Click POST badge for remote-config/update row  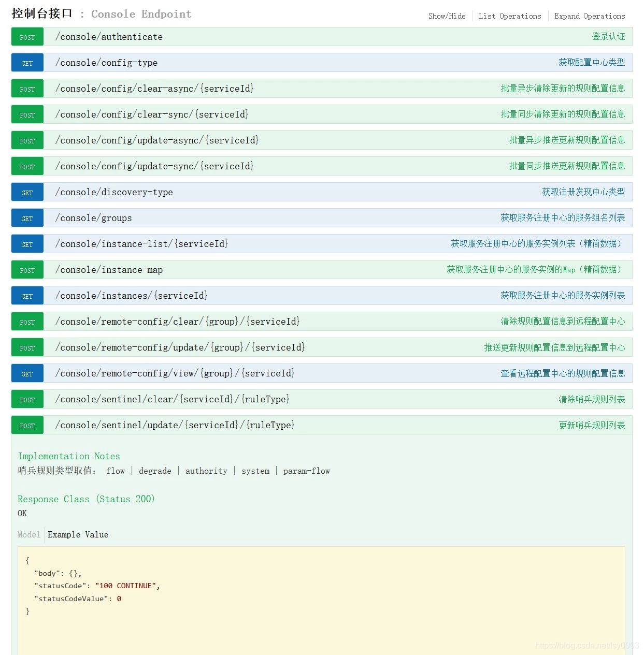27,348
